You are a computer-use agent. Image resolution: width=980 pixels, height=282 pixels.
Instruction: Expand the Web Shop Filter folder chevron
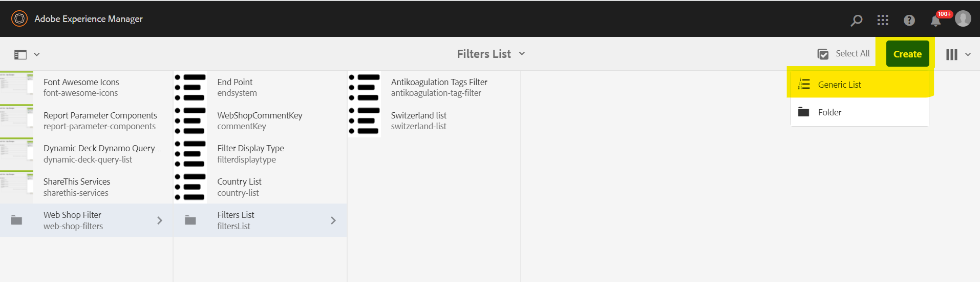tap(160, 220)
